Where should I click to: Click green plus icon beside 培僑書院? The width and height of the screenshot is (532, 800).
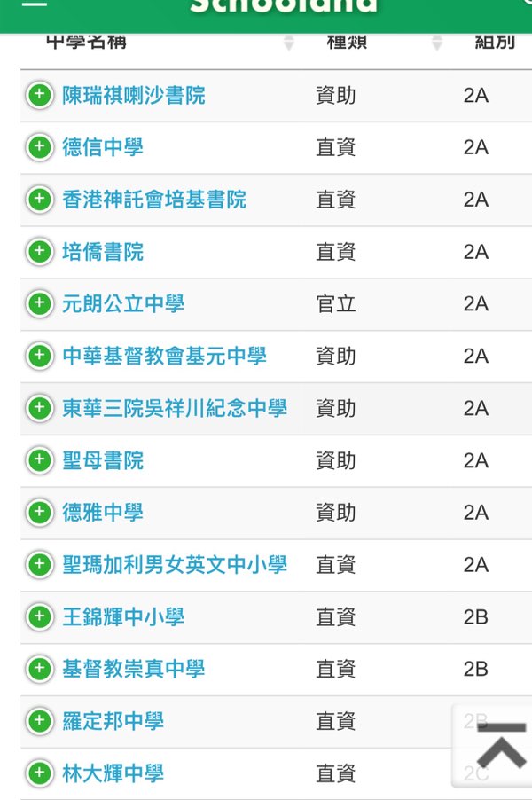40,251
